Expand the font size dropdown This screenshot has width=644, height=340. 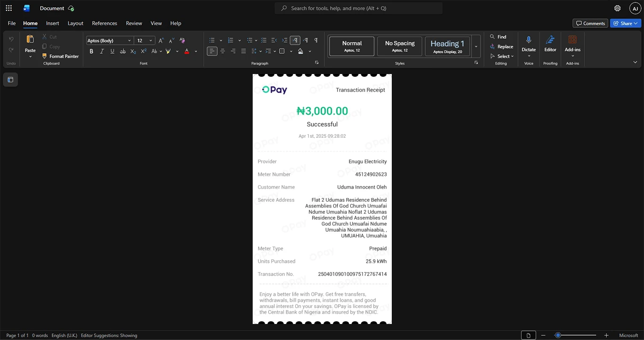[151, 41]
